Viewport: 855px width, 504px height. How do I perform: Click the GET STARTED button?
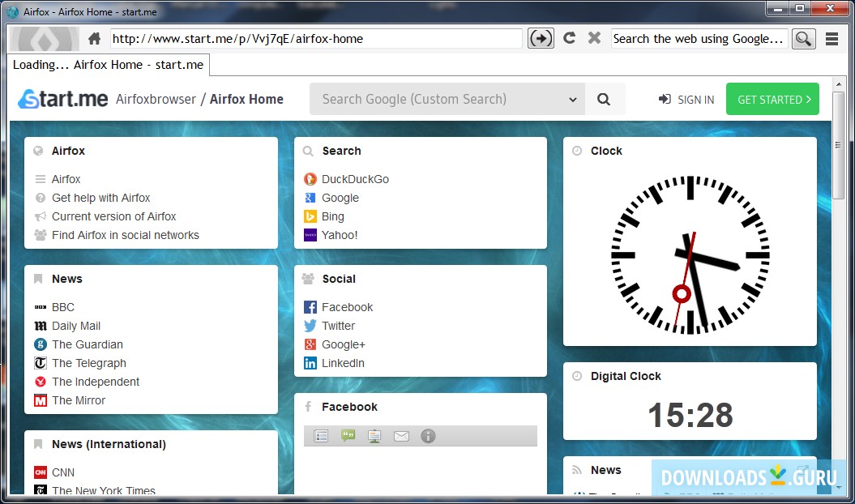pos(772,99)
